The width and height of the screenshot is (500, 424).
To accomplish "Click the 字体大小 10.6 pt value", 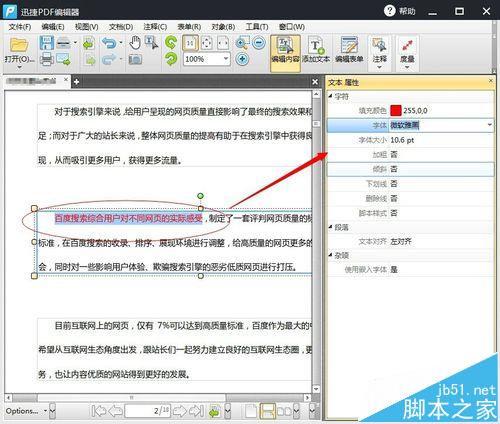I will tap(402, 140).
